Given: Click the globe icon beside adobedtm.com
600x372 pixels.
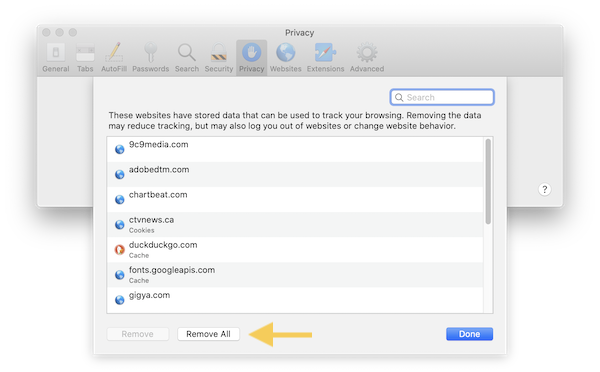Looking at the screenshot, I should (119, 175).
